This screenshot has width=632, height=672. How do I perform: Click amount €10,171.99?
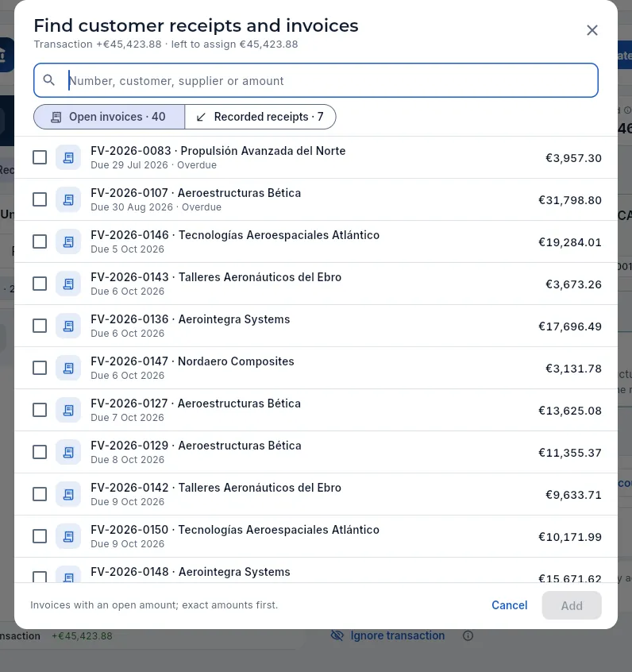click(x=570, y=537)
